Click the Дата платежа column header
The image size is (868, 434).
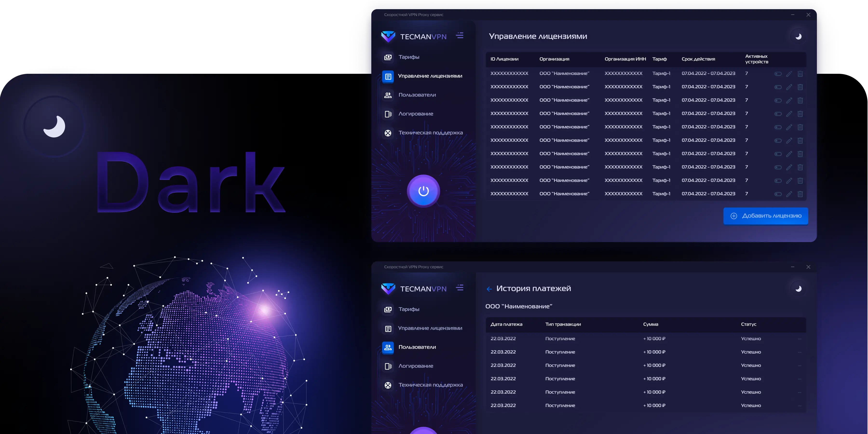[x=506, y=325]
